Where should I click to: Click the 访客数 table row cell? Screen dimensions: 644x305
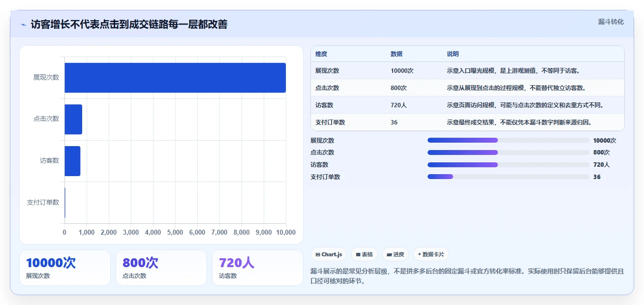(x=324, y=105)
